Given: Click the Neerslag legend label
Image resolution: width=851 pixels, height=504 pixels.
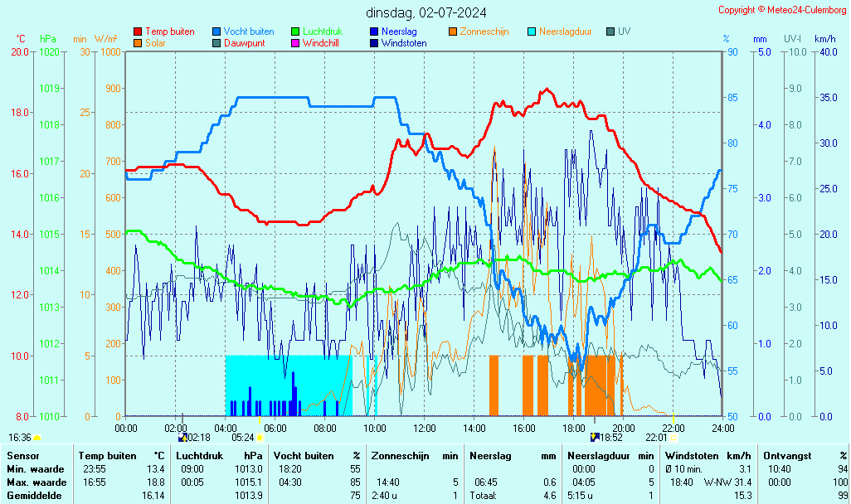Looking at the screenshot, I should pos(400,31).
